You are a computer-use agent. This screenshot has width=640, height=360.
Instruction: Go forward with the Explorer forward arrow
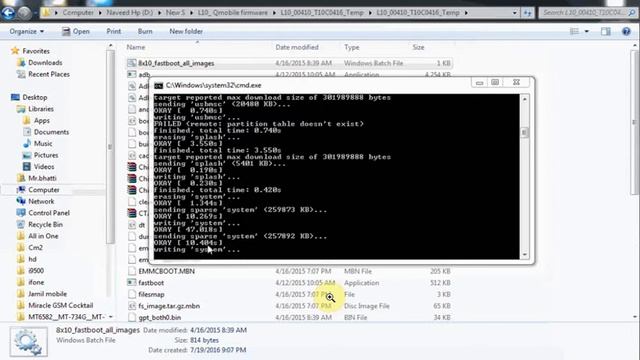pyautogui.click(x=24, y=13)
